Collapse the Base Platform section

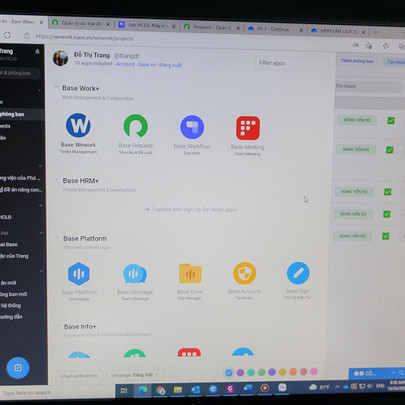point(57,238)
